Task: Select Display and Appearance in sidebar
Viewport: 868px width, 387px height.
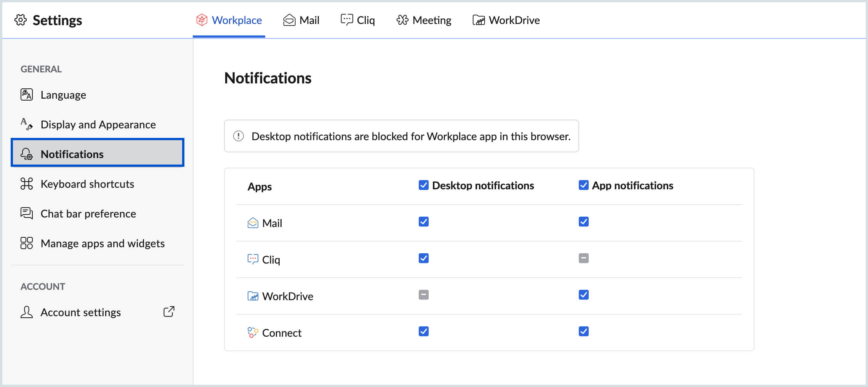Action: [98, 124]
